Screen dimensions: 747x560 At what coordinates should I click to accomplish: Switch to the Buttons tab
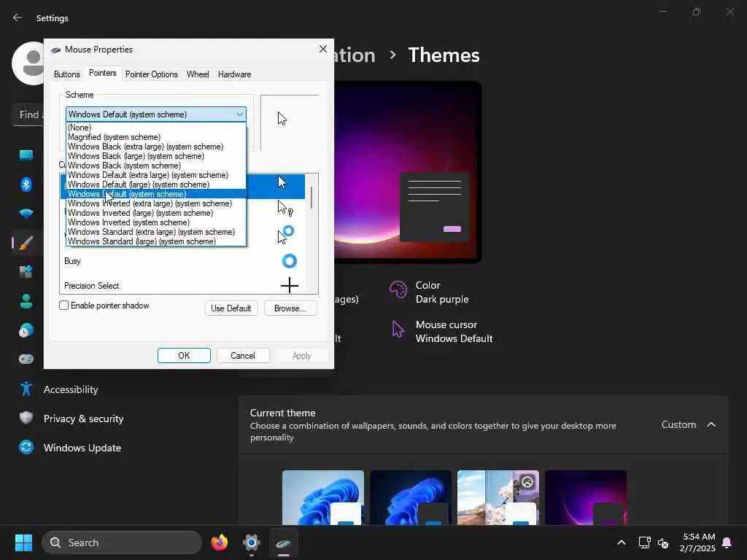pyautogui.click(x=66, y=74)
